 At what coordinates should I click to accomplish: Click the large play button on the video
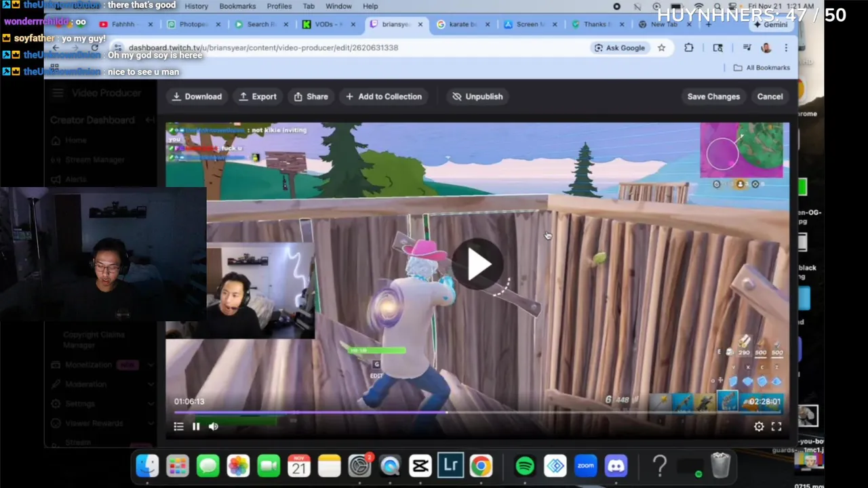(x=479, y=264)
